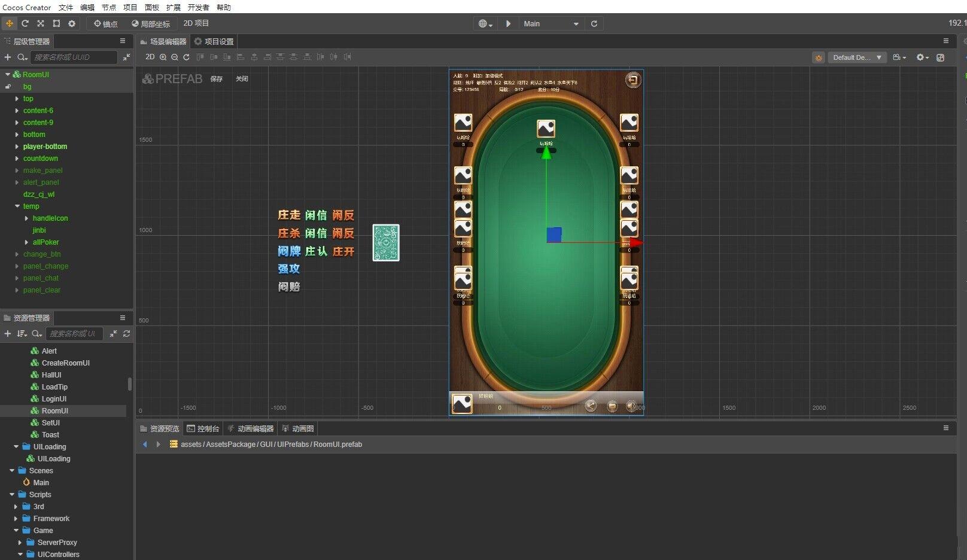
Task: Refresh the asset manager list
Action: [x=126, y=333]
